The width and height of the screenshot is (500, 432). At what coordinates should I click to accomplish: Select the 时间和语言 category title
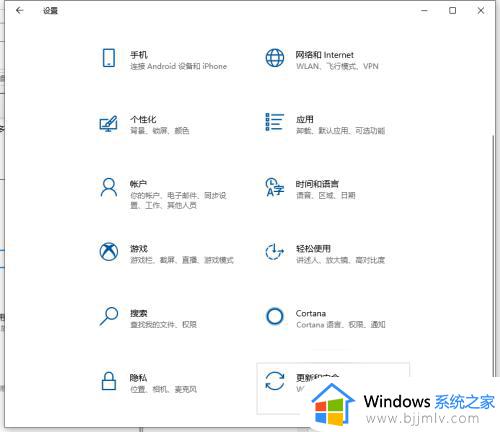(317, 184)
